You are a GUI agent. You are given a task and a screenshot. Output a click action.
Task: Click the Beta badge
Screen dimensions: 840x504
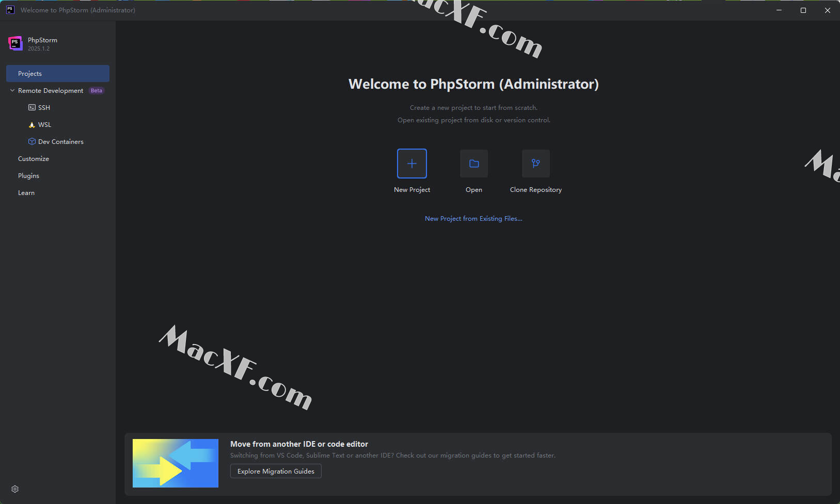97,90
